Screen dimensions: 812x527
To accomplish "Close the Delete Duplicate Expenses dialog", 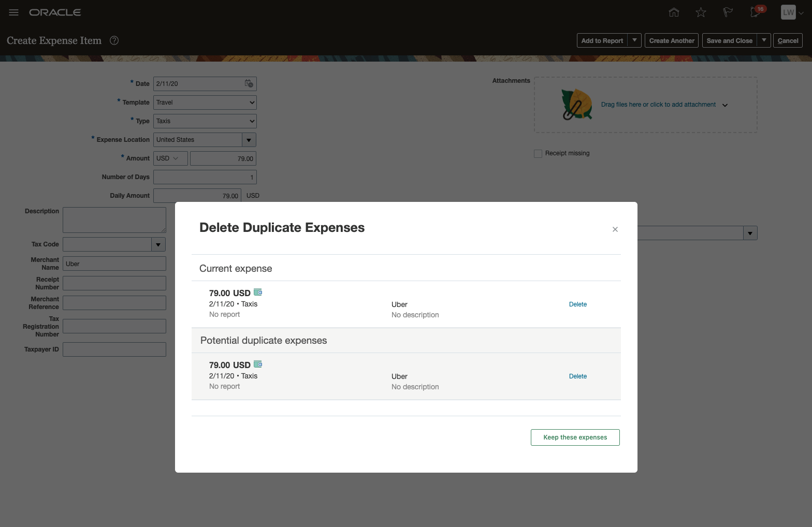I will pos(615,229).
